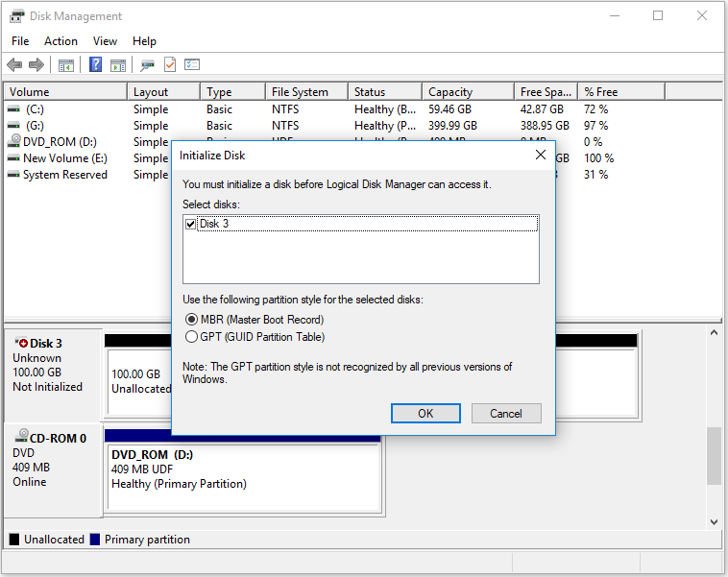Viewport: 728px width, 577px height.
Task: Click the 31 % free cell
Action: click(595, 175)
